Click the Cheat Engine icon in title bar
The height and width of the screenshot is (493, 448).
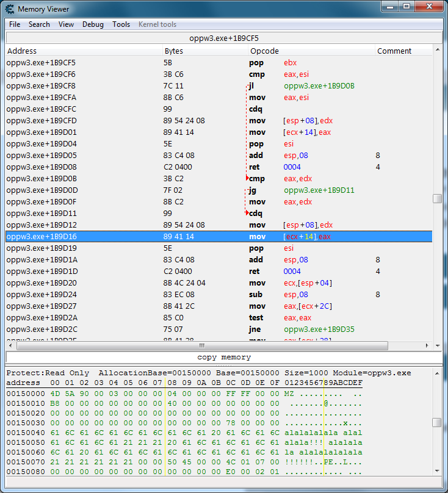click(10, 9)
